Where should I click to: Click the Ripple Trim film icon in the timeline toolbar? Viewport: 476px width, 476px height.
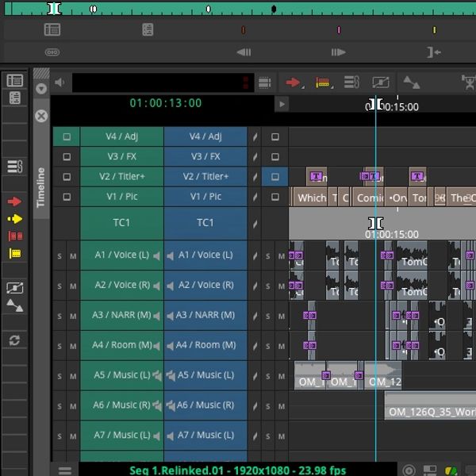(323, 82)
